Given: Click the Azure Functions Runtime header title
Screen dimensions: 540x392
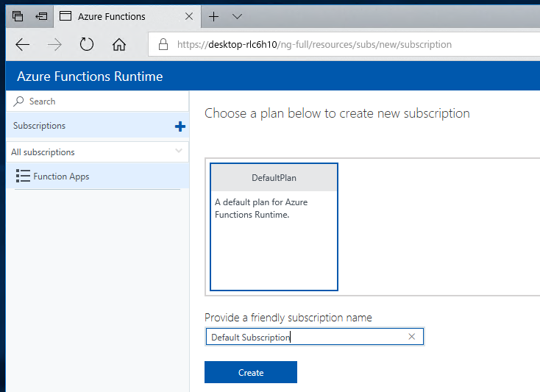Looking at the screenshot, I should [x=90, y=76].
